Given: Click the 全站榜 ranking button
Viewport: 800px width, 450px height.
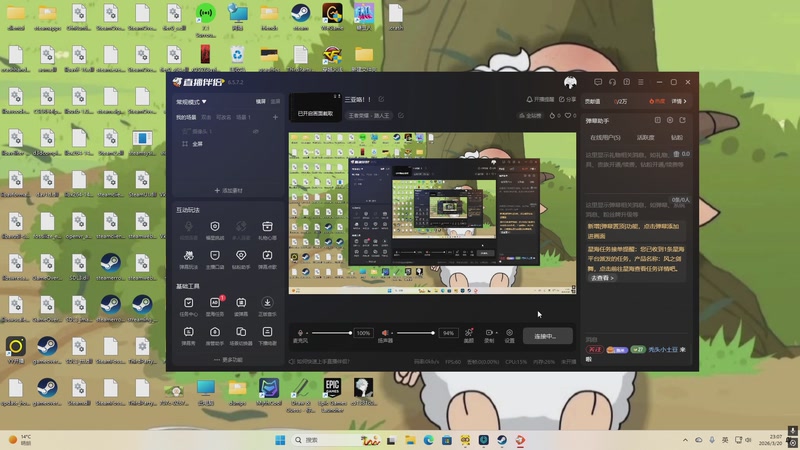Looking at the screenshot, I should (x=530, y=116).
